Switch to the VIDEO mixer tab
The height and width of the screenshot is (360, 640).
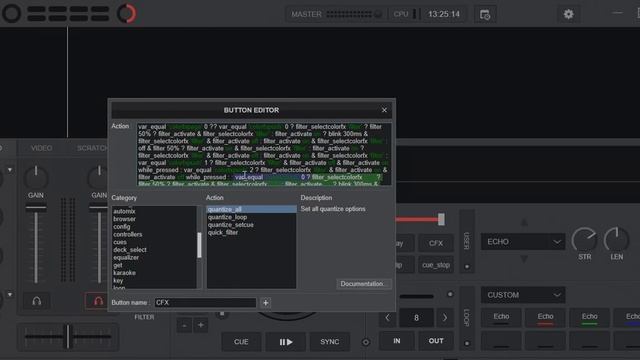click(42, 148)
